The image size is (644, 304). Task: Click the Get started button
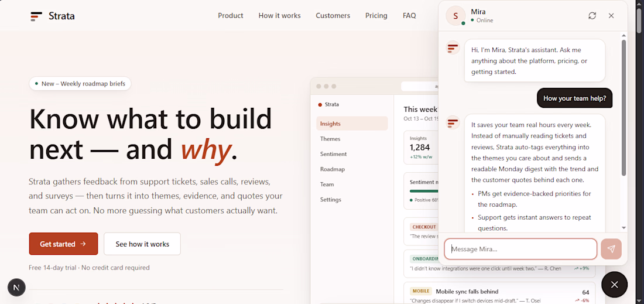[x=63, y=244]
